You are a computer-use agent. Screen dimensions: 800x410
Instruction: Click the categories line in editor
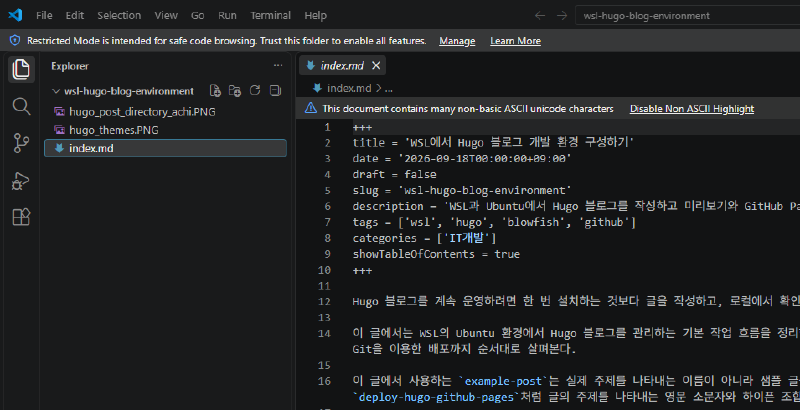pyautogui.click(x=424, y=238)
